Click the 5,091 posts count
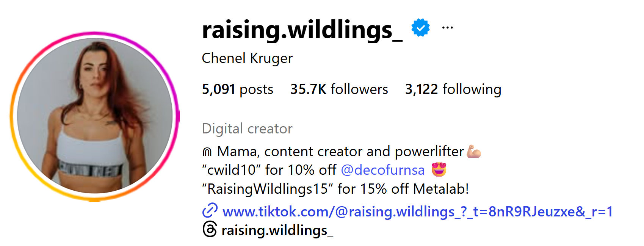 point(237,89)
